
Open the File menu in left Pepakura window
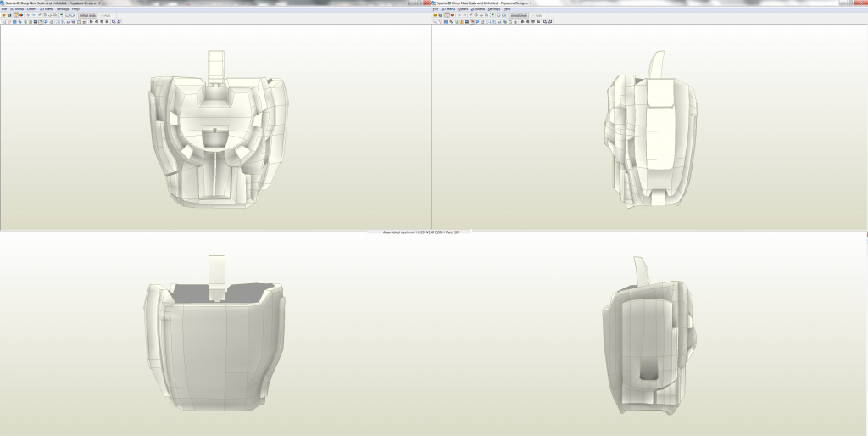tap(4, 9)
